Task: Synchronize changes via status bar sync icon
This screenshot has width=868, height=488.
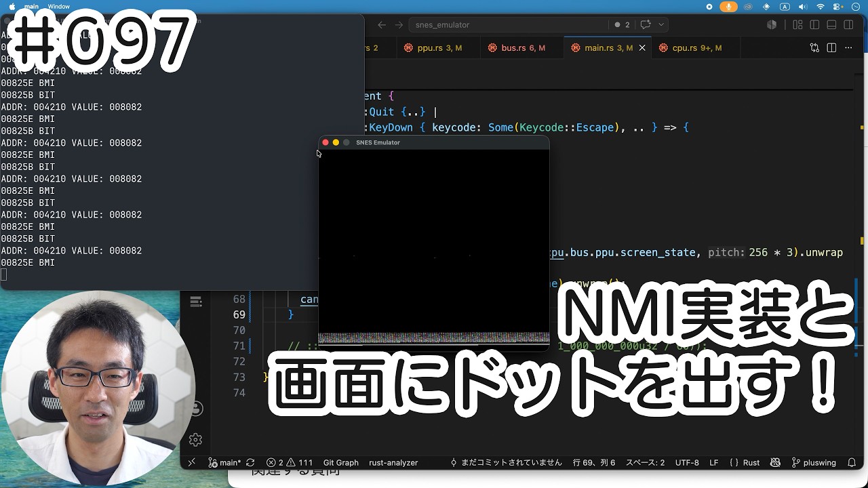Action: pos(250,462)
